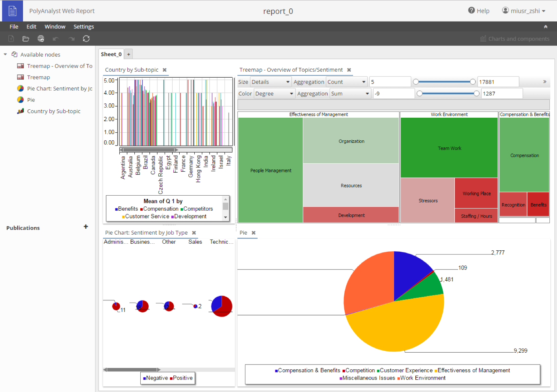Collapse the Available nodes tree

[x=5, y=54]
